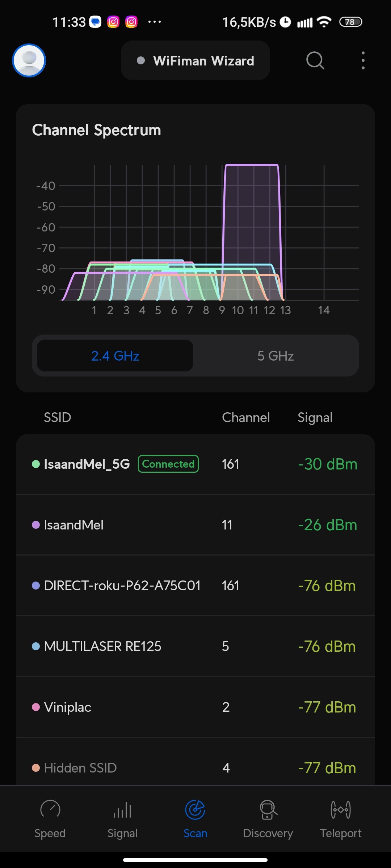Sort list by Signal column header
Screen dimensions: 391x868
[315, 418]
